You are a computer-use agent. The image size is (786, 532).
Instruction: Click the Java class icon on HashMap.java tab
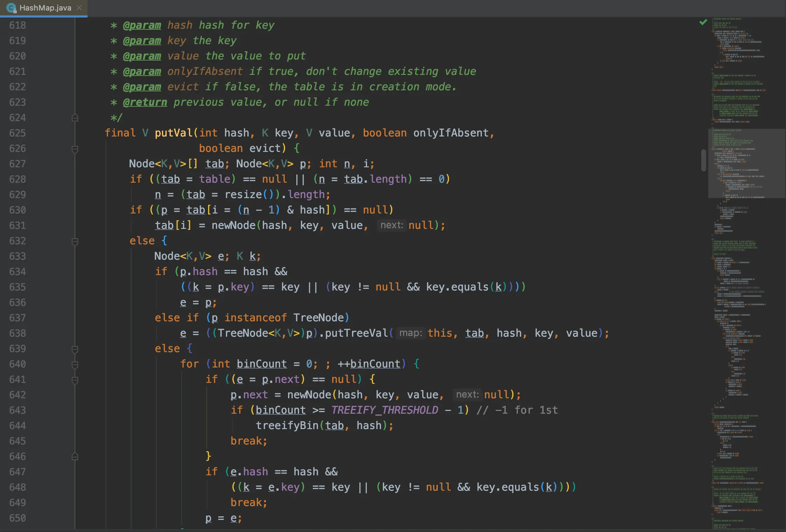(11, 8)
